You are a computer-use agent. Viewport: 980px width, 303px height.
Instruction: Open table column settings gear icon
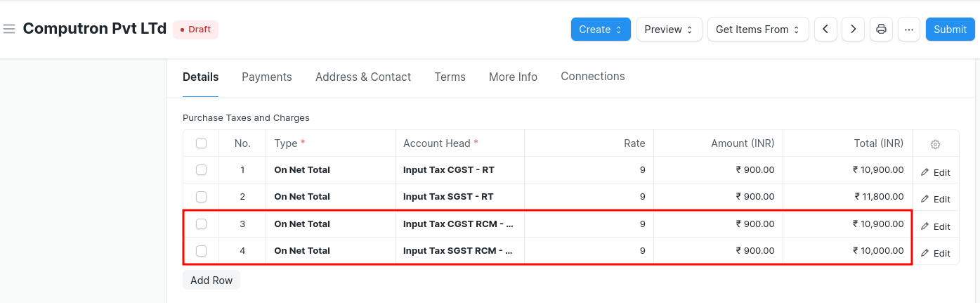point(935,144)
